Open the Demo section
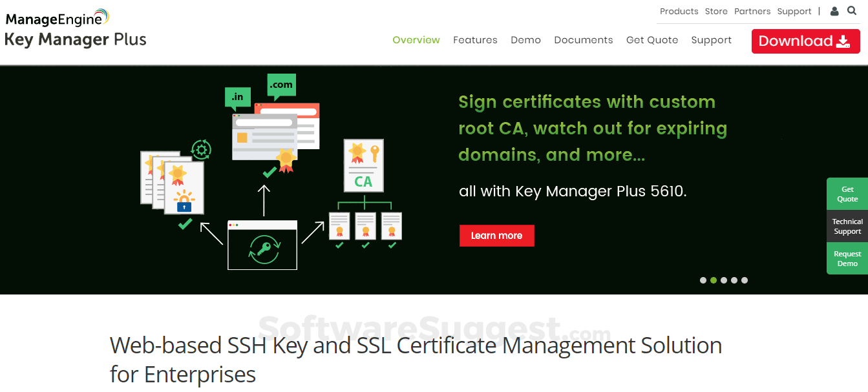868x392 pixels. [x=525, y=40]
